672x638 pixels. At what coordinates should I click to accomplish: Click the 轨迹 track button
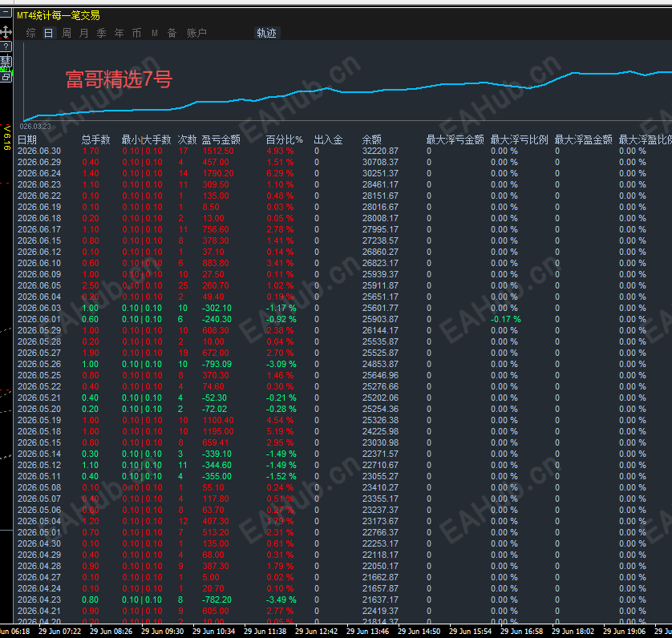pos(266,33)
